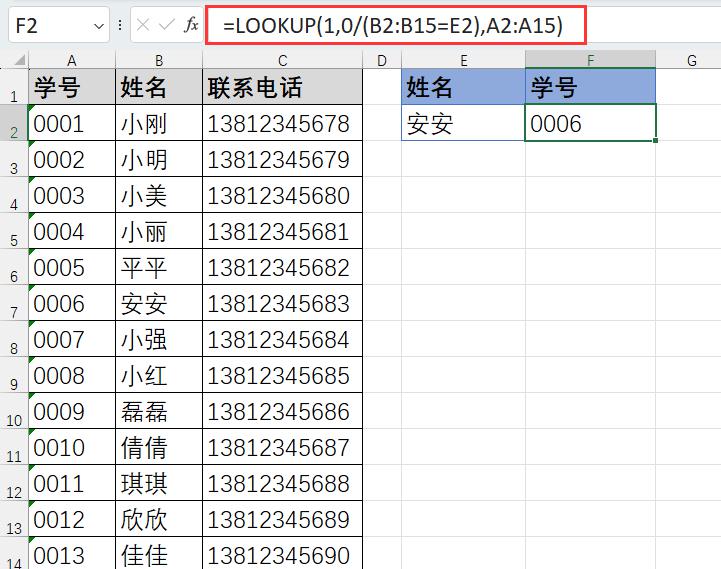Click cell A7 with 0006

pyautogui.click(x=72, y=303)
